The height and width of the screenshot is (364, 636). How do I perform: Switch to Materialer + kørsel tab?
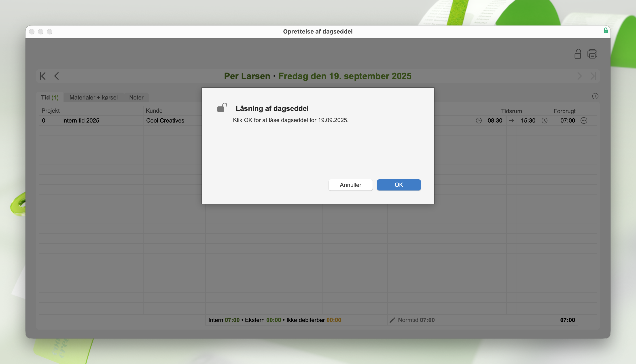(x=93, y=97)
